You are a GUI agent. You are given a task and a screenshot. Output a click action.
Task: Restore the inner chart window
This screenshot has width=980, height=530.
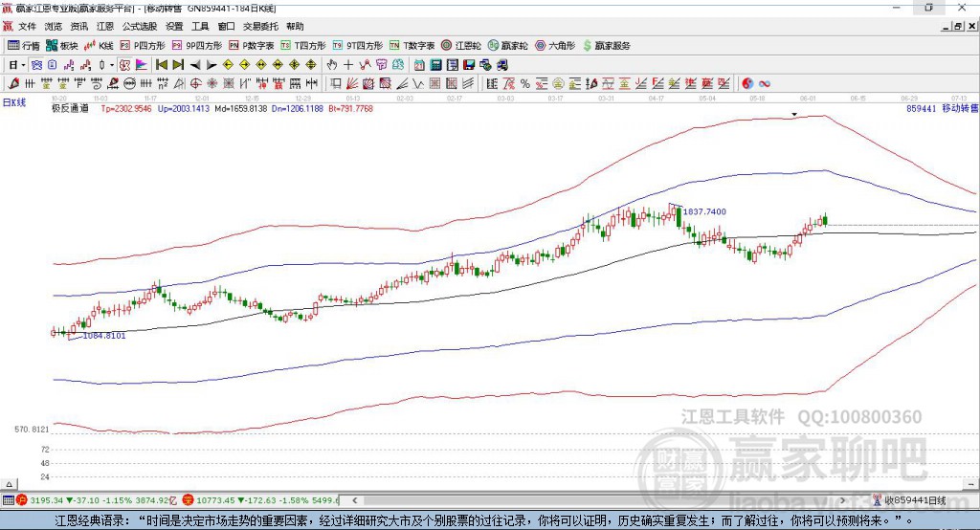click(958, 26)
